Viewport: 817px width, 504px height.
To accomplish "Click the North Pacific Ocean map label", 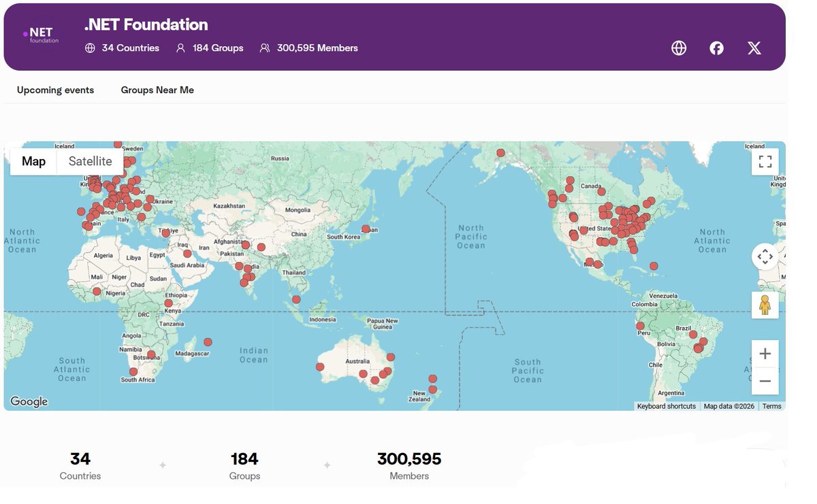I will click(x=471, y=237).
